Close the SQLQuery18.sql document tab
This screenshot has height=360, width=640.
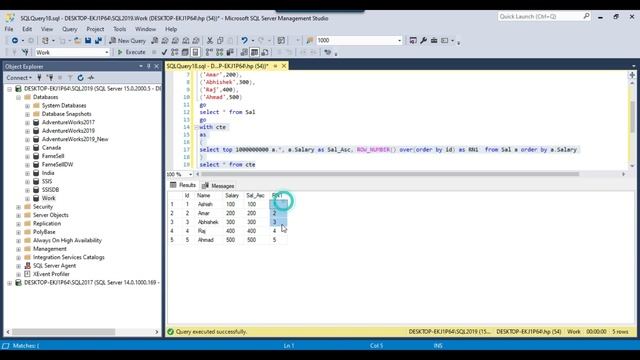tap(284, 66)
